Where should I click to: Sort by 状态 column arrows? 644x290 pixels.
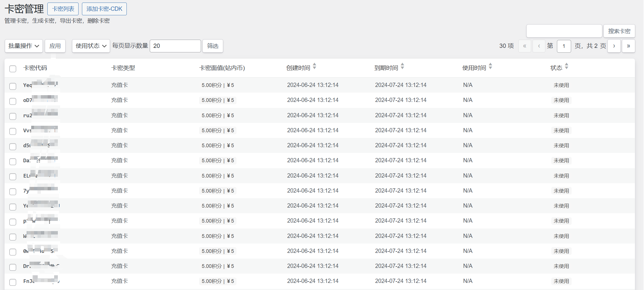tap(567, 67)
